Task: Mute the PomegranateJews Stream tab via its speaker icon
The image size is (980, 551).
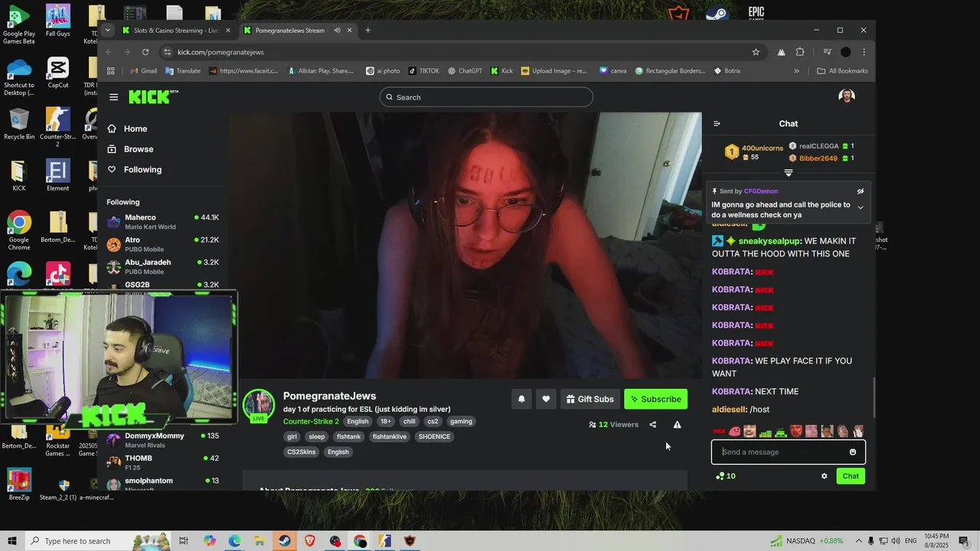Action: tap(337, 31)
